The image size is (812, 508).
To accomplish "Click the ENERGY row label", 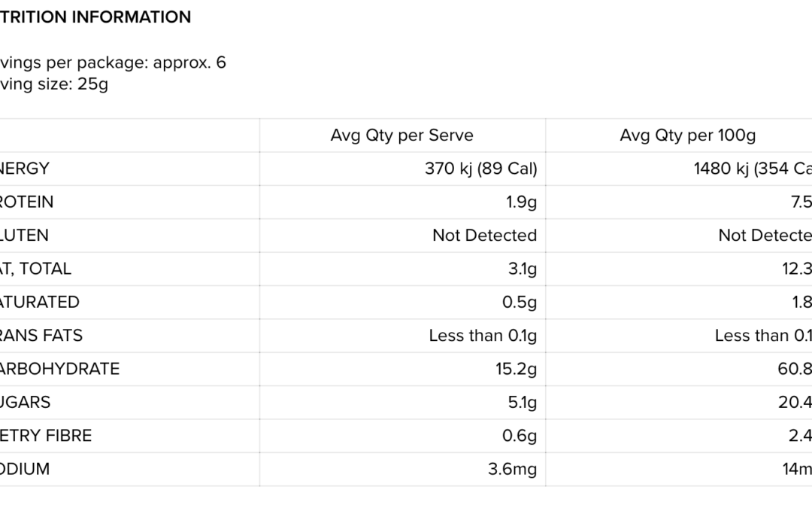I will tap(24, 169).
